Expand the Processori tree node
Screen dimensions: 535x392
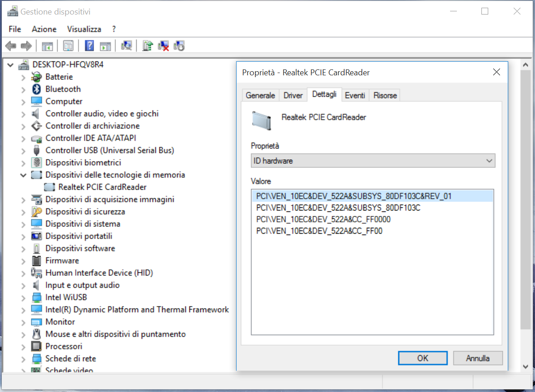click(23, 347)
